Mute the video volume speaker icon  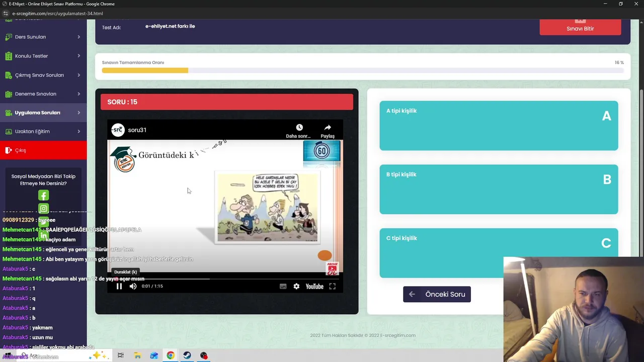point(133,286)
